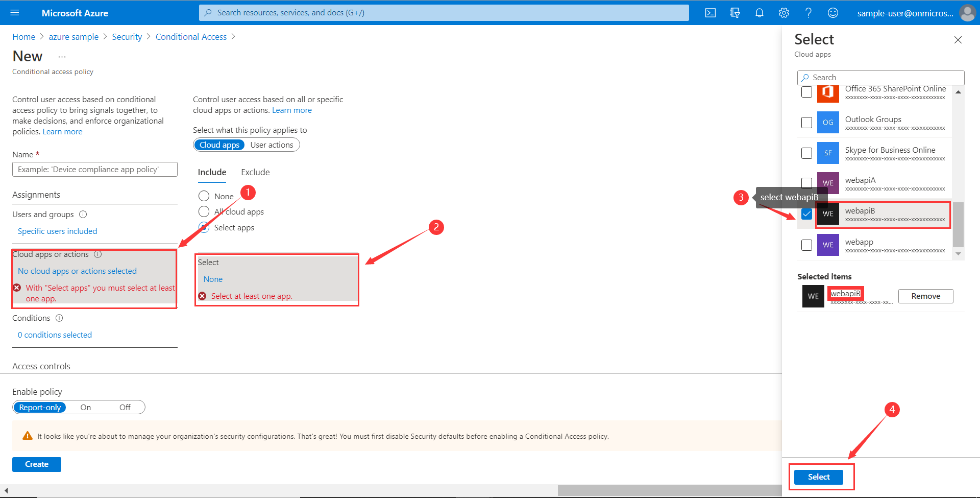
Task: Select the All cloud apps radio button
Action: click(x=204, y=211)
